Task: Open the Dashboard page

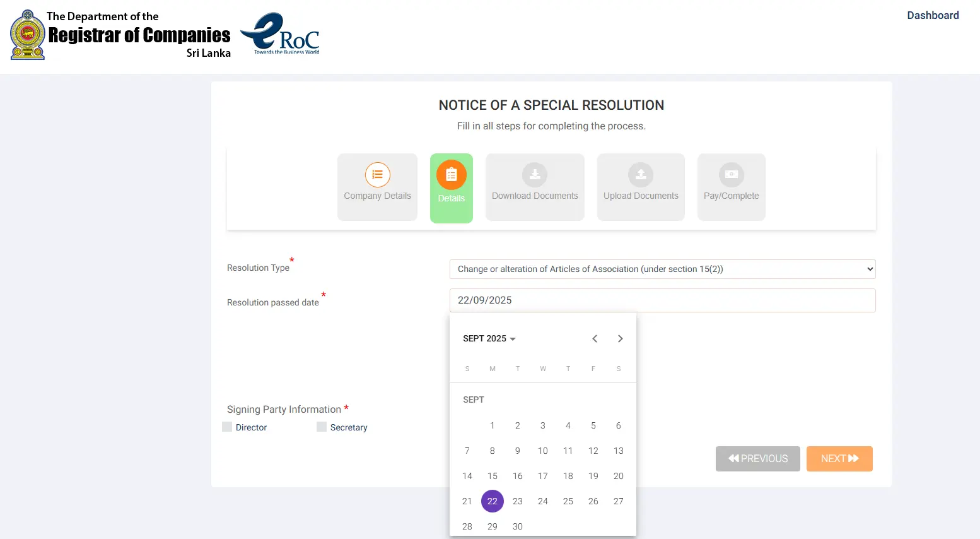Action: point(933,15)
